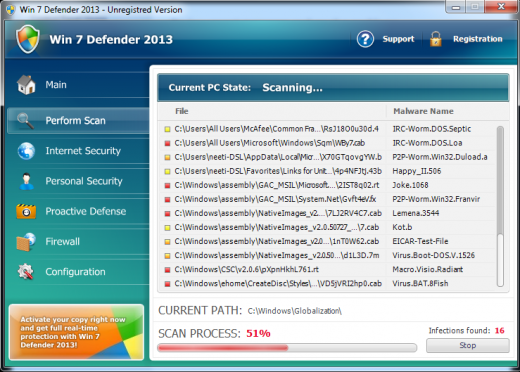
Task: Click file path ending X70GTqovgYW.b
Action: tap(278, 157)
